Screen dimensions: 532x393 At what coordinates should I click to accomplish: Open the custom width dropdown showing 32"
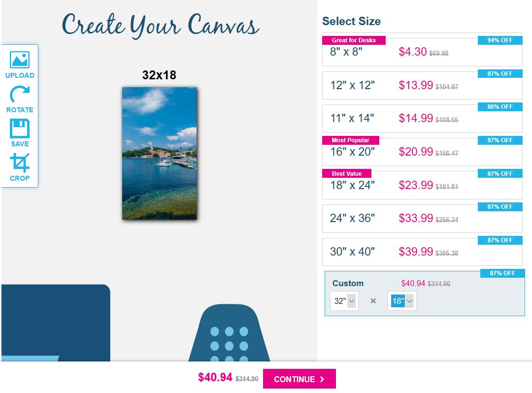click(x=343, y=300)
